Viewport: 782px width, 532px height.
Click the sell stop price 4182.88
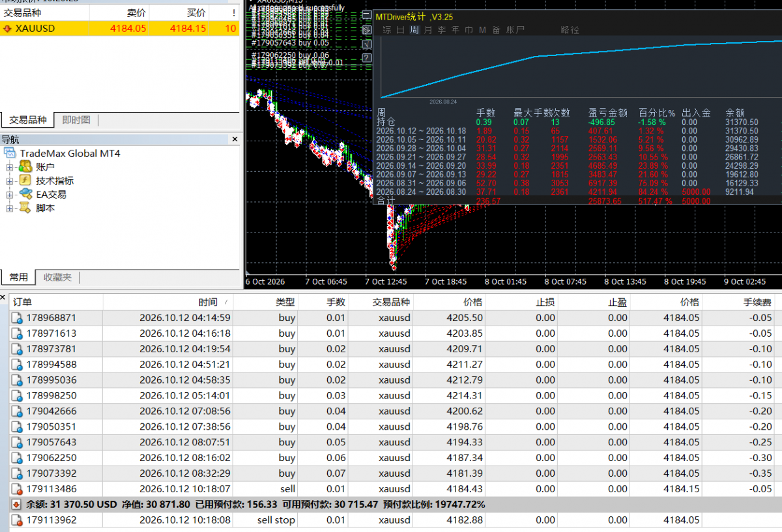[x=465, y=520]
